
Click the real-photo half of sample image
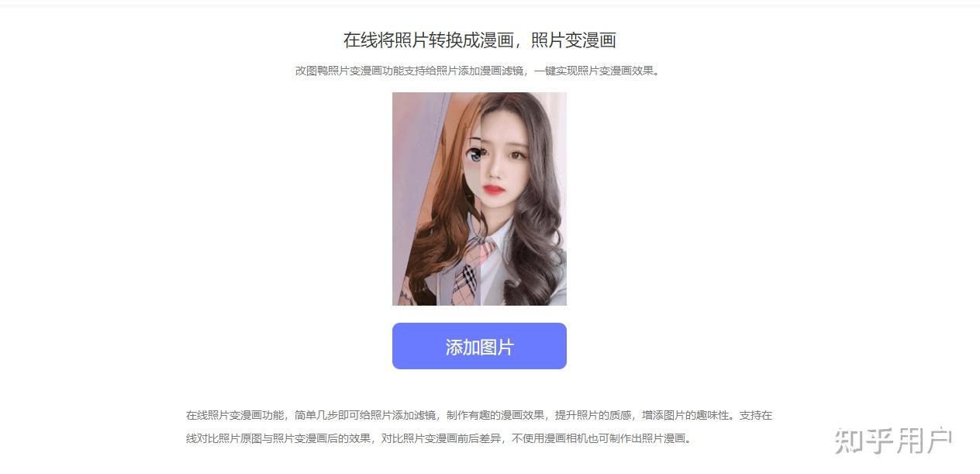tap(523, 199)
